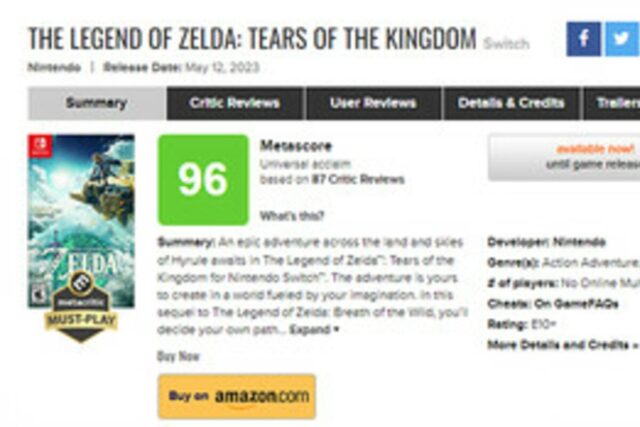This screenshot has height=427, width=640.
Task: Open the Trailers tab
Action: [616, 103]
